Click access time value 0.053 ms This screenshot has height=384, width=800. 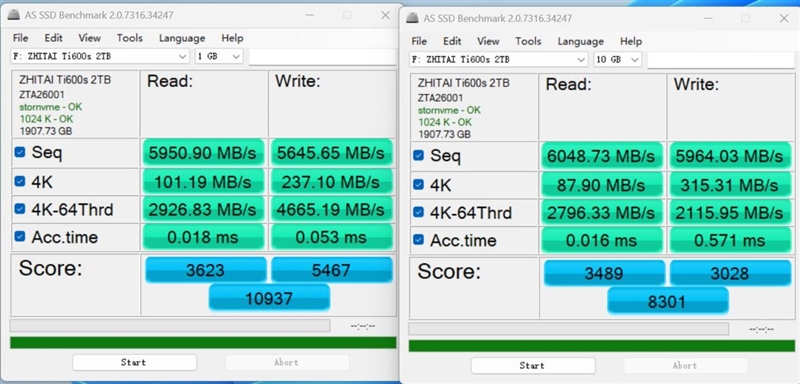coord(332,236)
